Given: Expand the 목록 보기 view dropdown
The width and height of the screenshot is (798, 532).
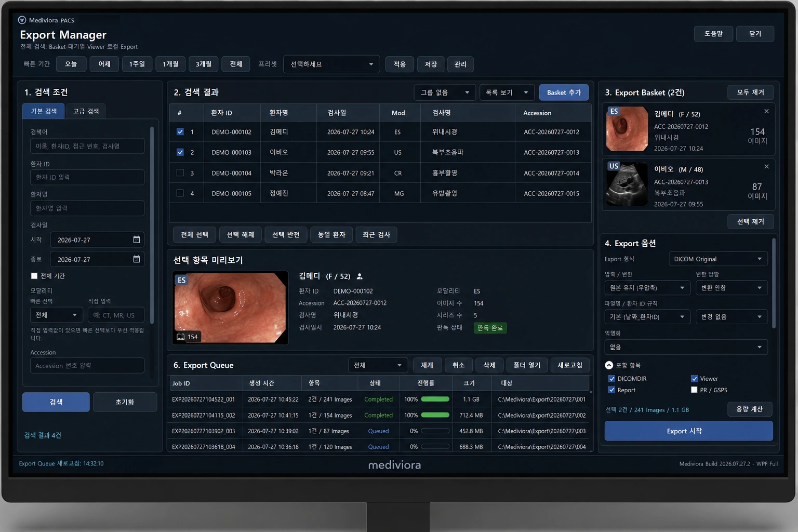Looking at the screenshot, I should coord(507,92).
